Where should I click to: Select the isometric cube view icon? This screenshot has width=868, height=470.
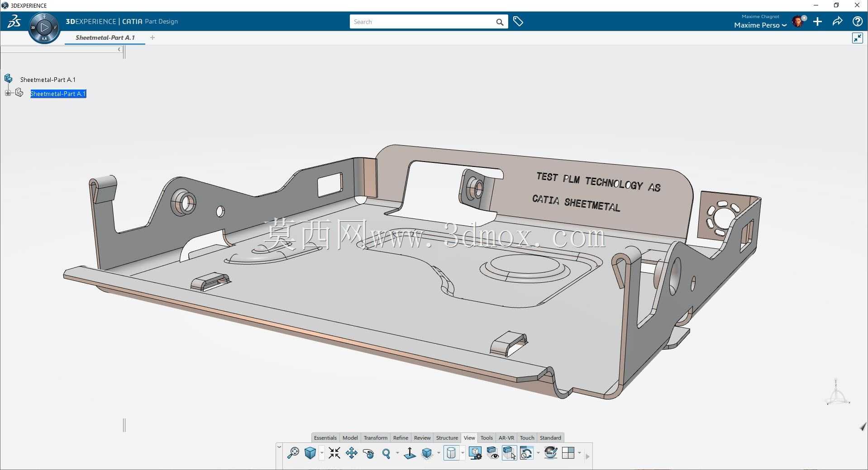tap(310, 453)
